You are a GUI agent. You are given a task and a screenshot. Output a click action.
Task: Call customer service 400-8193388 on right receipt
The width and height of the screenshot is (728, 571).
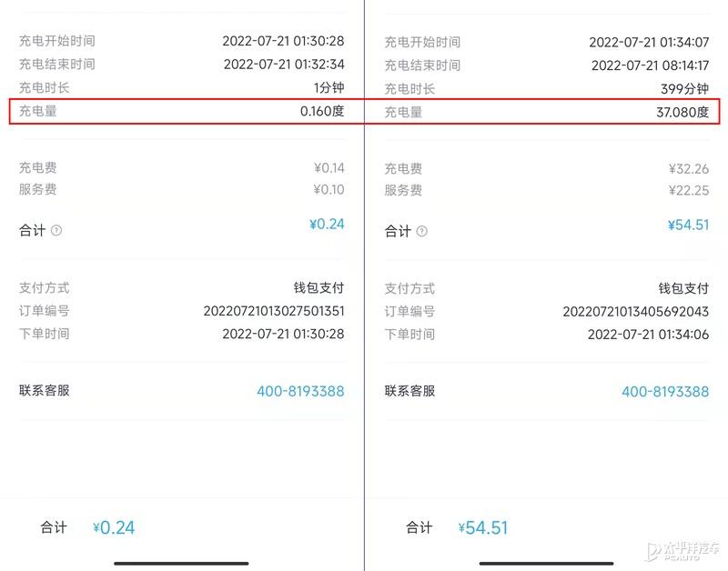pyautogui.click(x=665, y=392)
